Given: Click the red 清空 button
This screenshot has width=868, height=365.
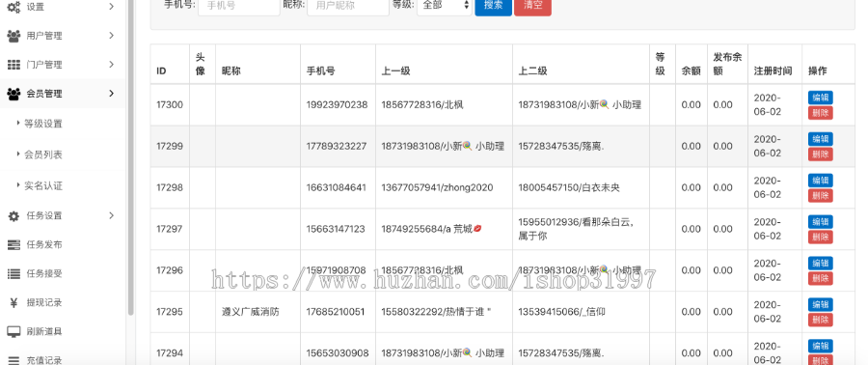Looking at the screenshot, I should [532, 6].
